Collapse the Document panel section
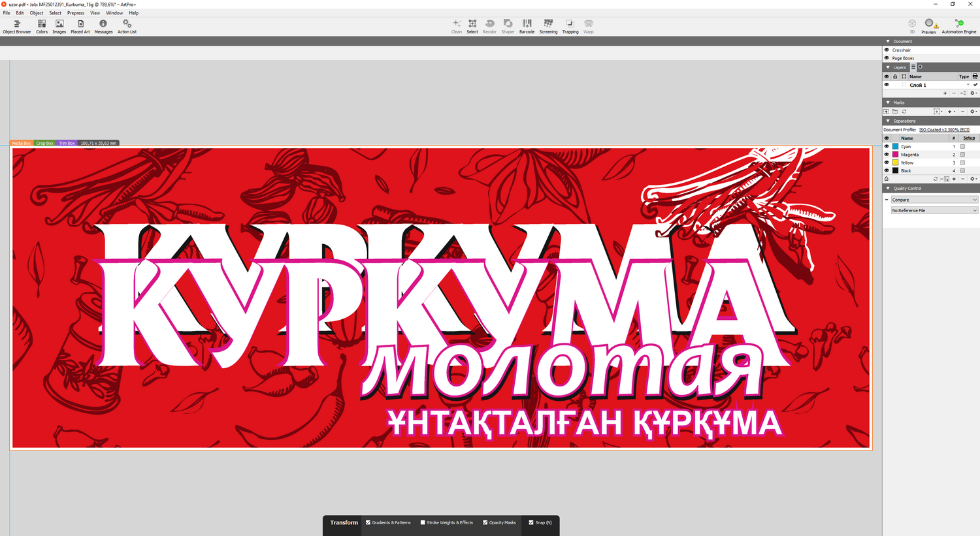 pyautogui.click(x=888, y=41)
